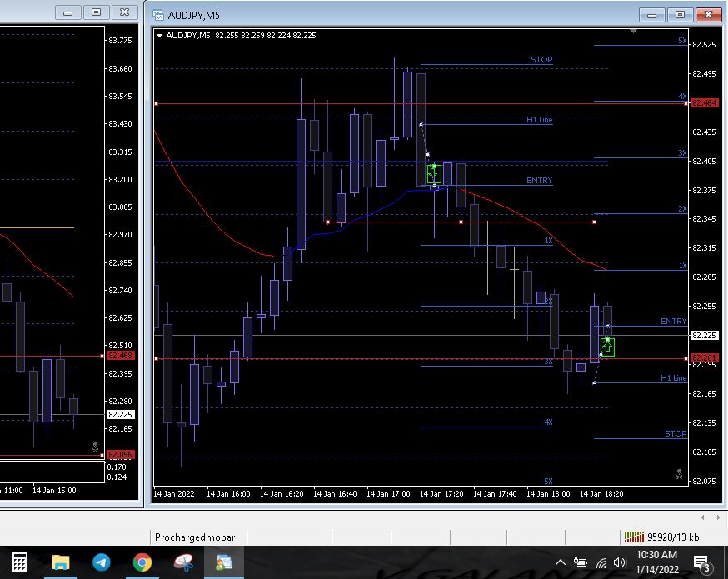Screen dimensions: 728x579
Task: Click the volume speaker tray icon
Action: (620, 562)
